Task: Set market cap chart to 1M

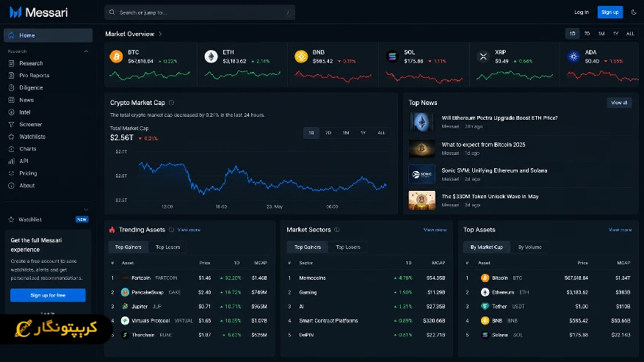Action: [346, 133]
